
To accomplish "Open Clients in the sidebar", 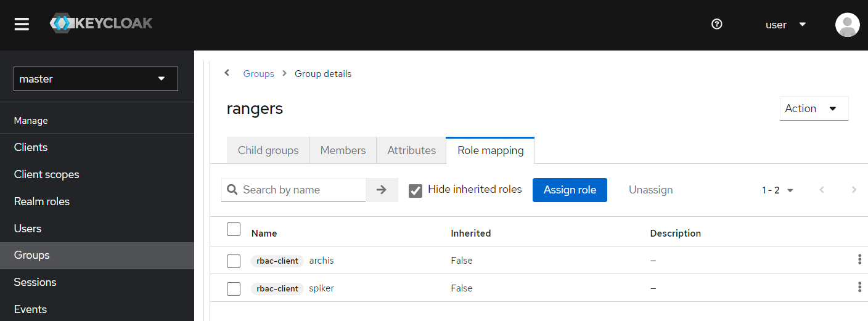I will click(97, 147).
